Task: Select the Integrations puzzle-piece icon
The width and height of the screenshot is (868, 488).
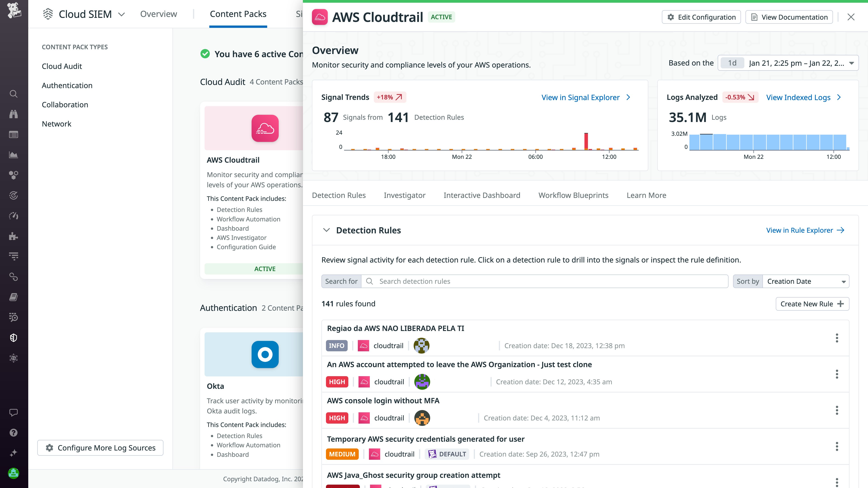Action: pos(14,236)
